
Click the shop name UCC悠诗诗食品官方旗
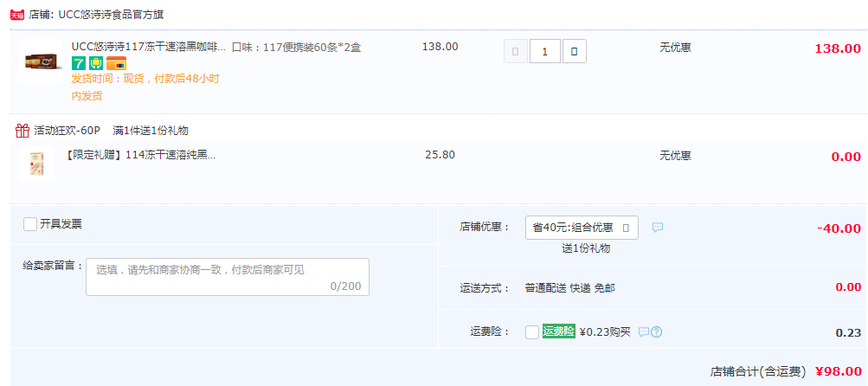[111, 15]
